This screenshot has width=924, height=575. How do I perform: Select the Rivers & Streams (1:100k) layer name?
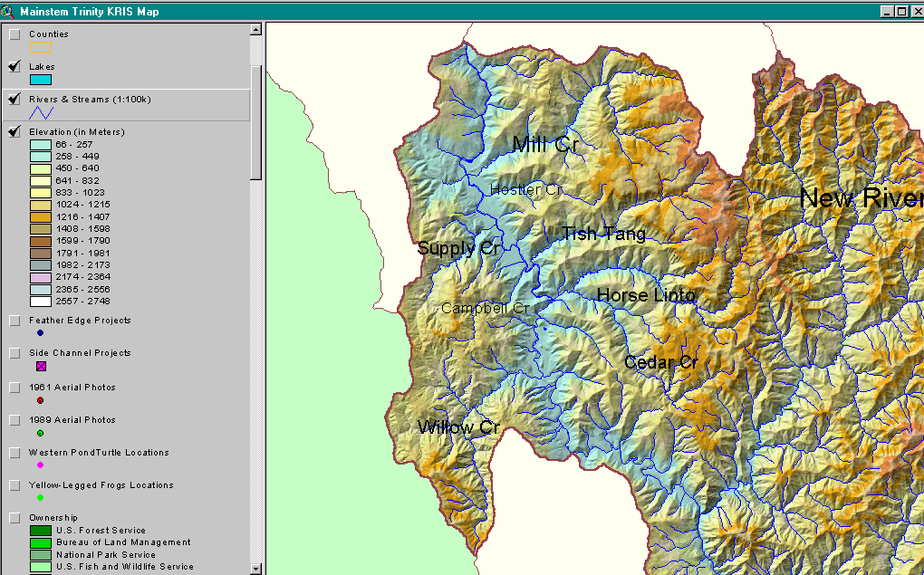click(91, 100)
